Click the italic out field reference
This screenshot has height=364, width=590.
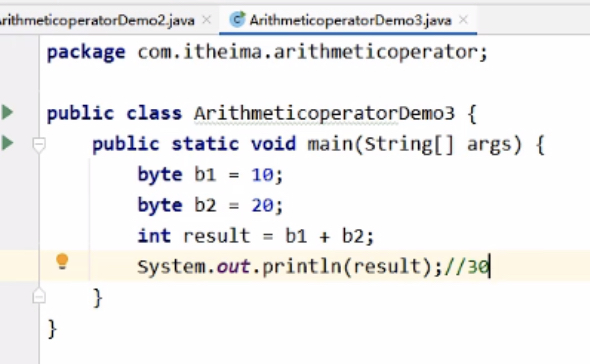233,267
